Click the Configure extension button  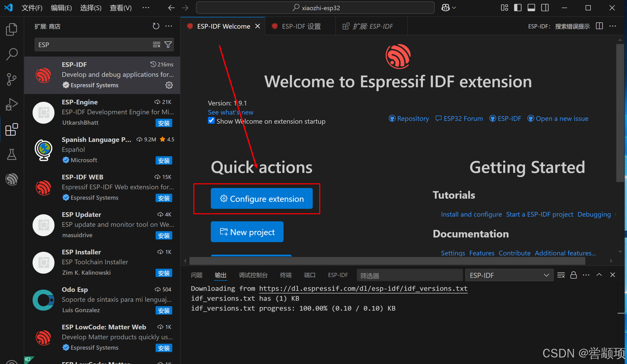[261, 199]
